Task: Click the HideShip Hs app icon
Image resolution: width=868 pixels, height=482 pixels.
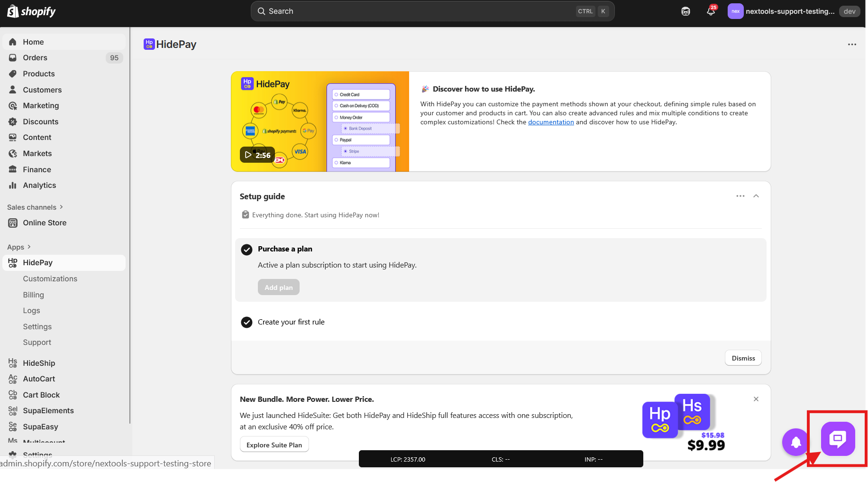Action: (x=13, y=363)
